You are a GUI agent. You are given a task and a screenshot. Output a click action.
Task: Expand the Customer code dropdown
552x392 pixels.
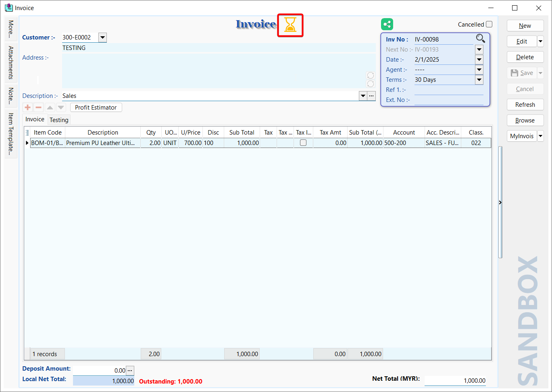tap(102, 37)
